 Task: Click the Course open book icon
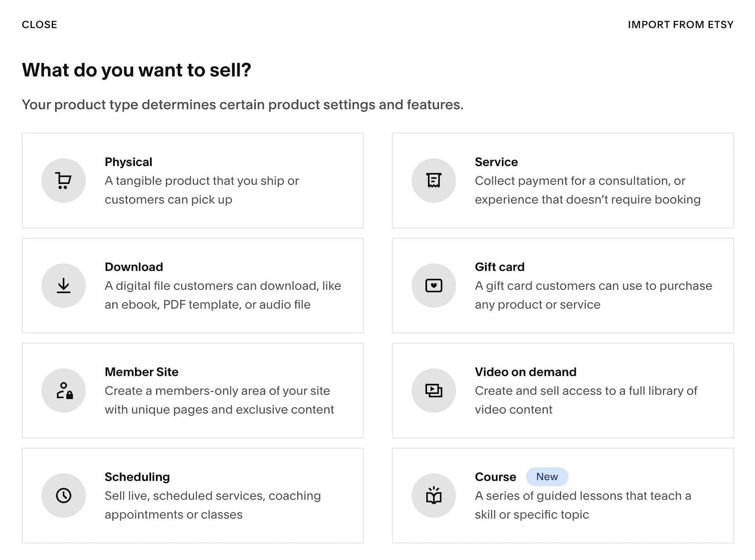(433, 495)
